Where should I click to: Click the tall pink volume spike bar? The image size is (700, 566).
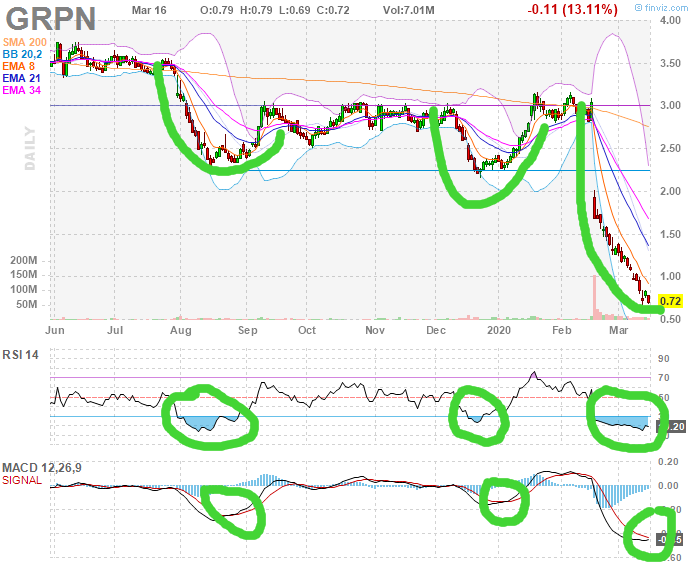coord(595,297)
